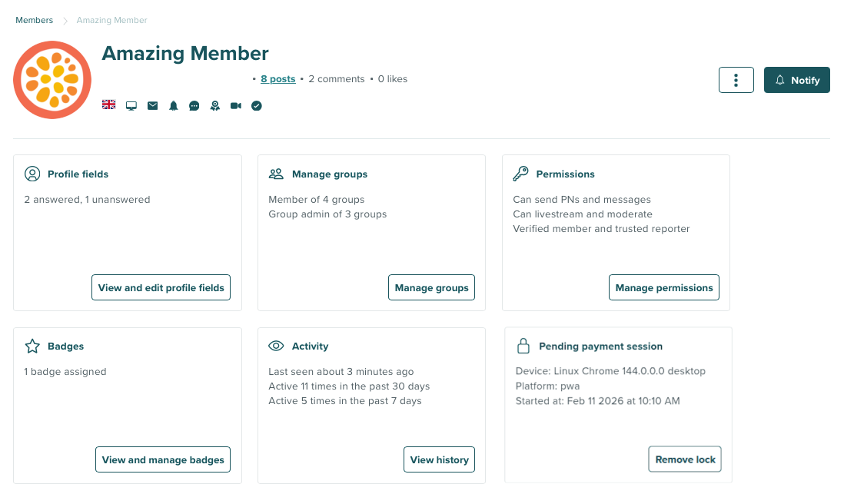Click the notification bell icon
Viewport: 854px width, 504px height.
(173, 105)
